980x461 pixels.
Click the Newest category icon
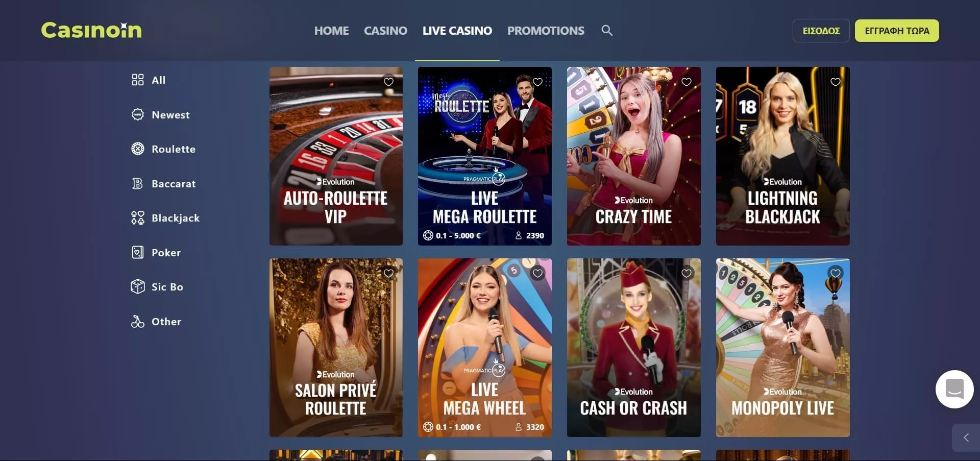click(138, 114)
